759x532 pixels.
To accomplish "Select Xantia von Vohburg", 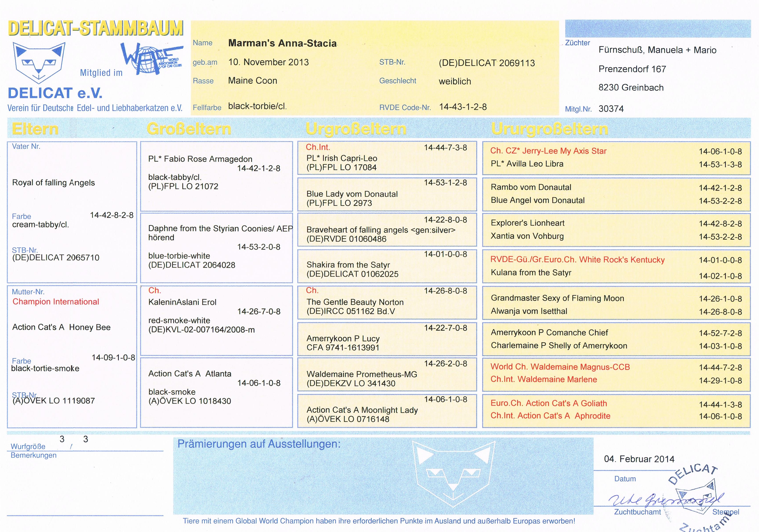I will pyautogui.click(x=527, y=236).
